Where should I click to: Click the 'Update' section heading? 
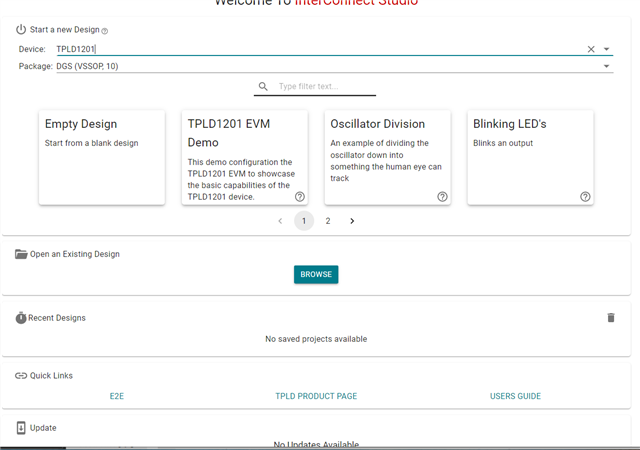(x=43, y=428)
